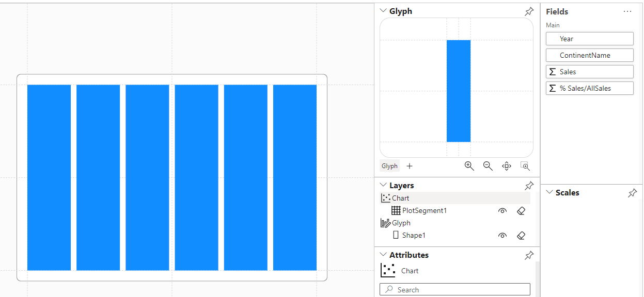Select the Shape1 layer
Viewport: 644px width, 297px height.
(x=455, y=235)
